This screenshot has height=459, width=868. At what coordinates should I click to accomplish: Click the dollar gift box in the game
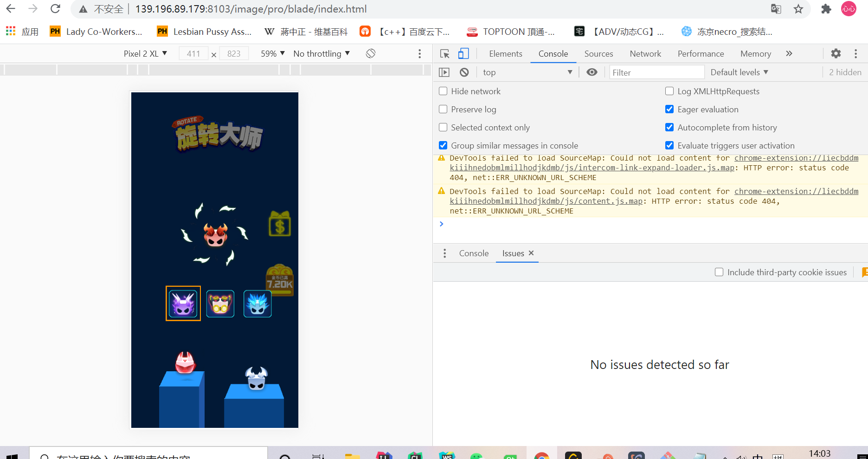pos(280,224)
